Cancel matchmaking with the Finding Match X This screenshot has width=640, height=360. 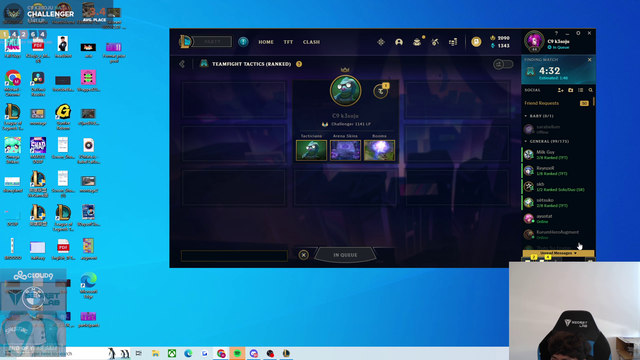coord(589,60)
